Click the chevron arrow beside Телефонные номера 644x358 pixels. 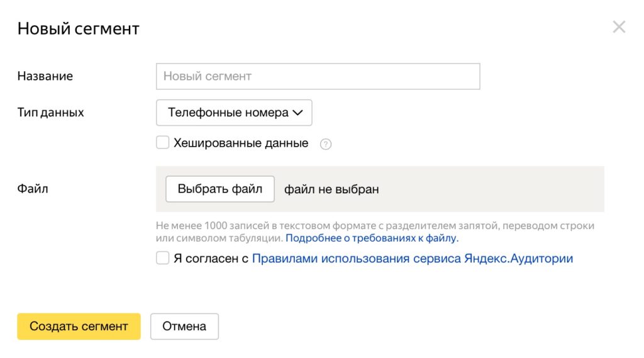298,113
